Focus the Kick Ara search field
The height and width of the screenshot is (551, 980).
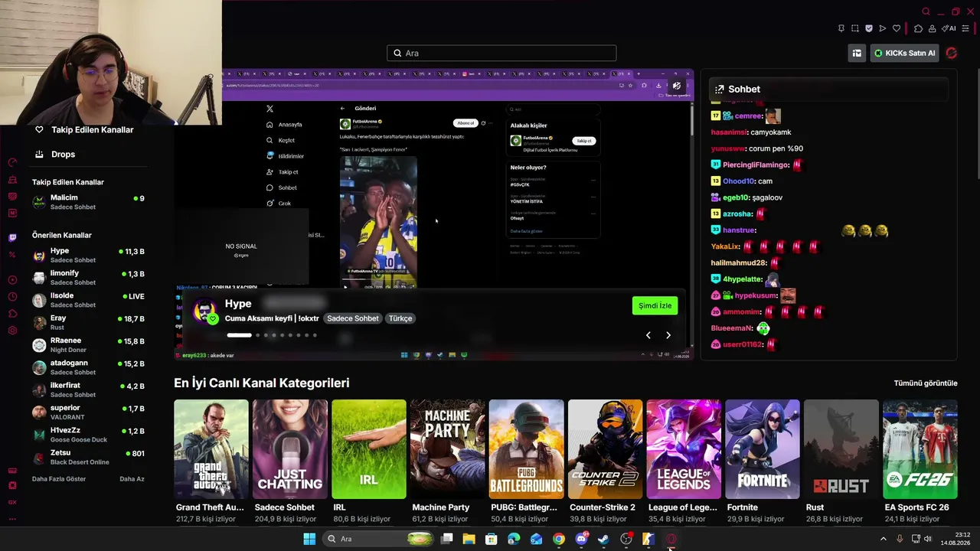501,53
